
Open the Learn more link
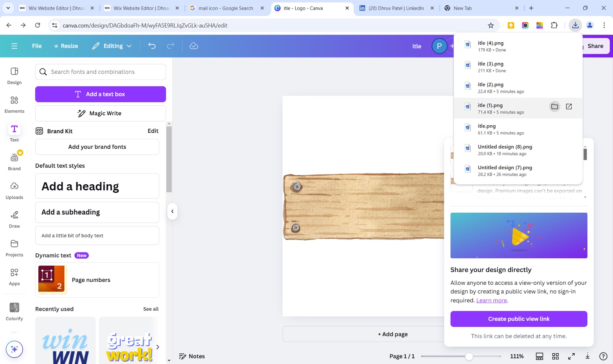coord(492,300)
